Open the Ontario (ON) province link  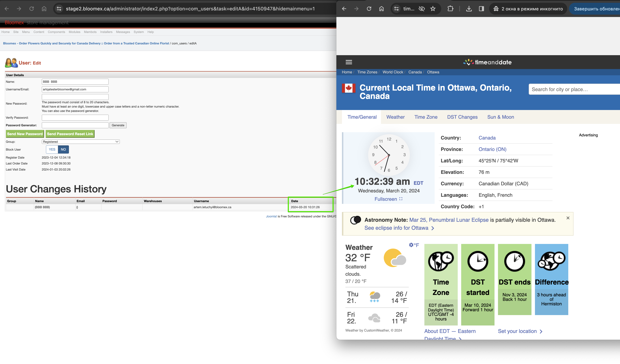coord(492,149)
